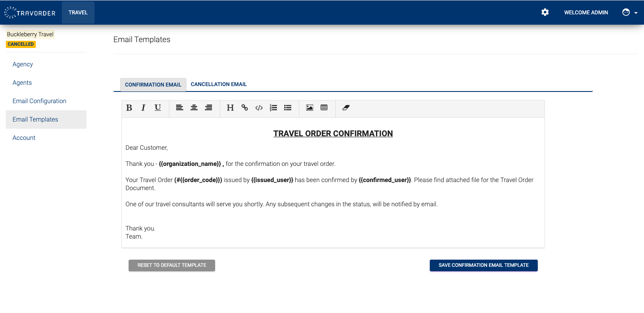
Task: Open settings gear in top bar
Action: (x=545, y=13)
